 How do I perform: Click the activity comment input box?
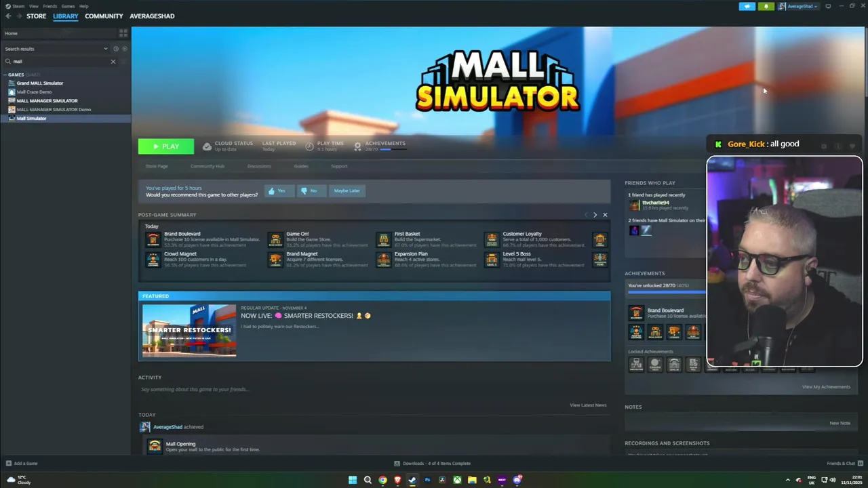[x=373, y=390]
